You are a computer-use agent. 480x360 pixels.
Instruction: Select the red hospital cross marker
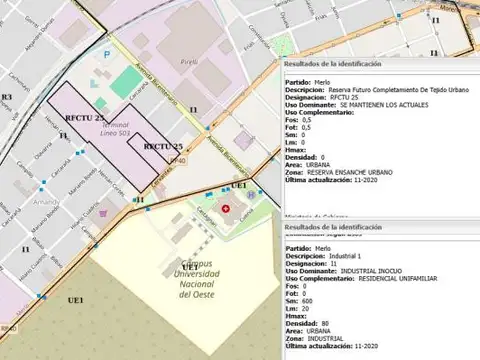[226, 209]
